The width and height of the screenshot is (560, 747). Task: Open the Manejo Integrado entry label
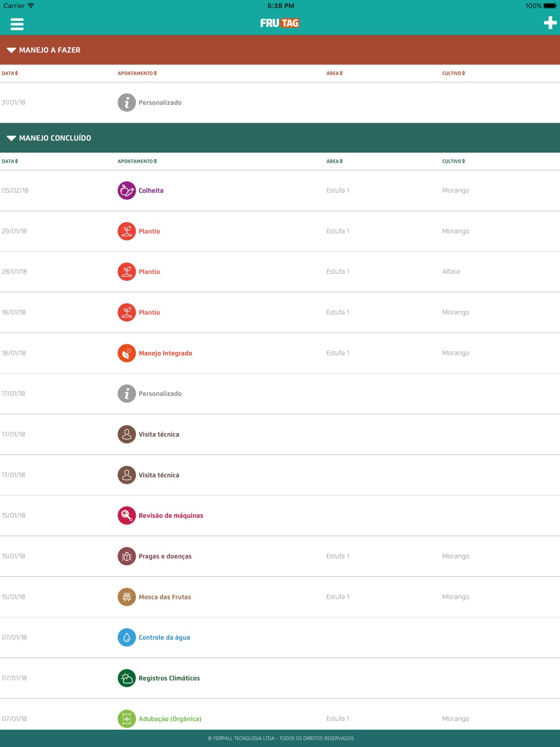[x=166, y=353]
